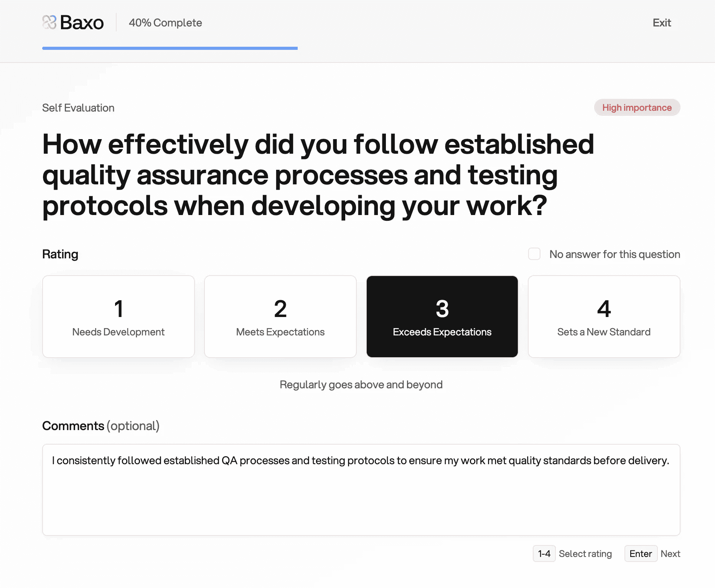The height and width of the screenshot is (588, 715).
Task: Deselect rating 3 Exceeds Expectations
Action: tap(442, 317)
